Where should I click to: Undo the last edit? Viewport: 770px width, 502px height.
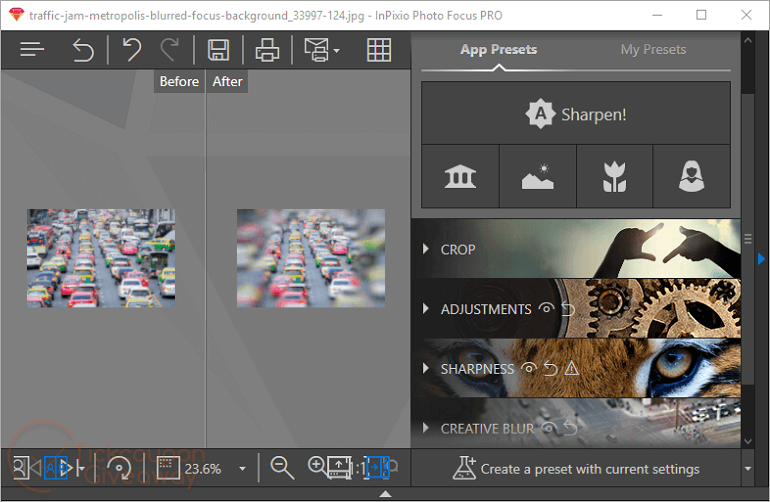[132, 50]
